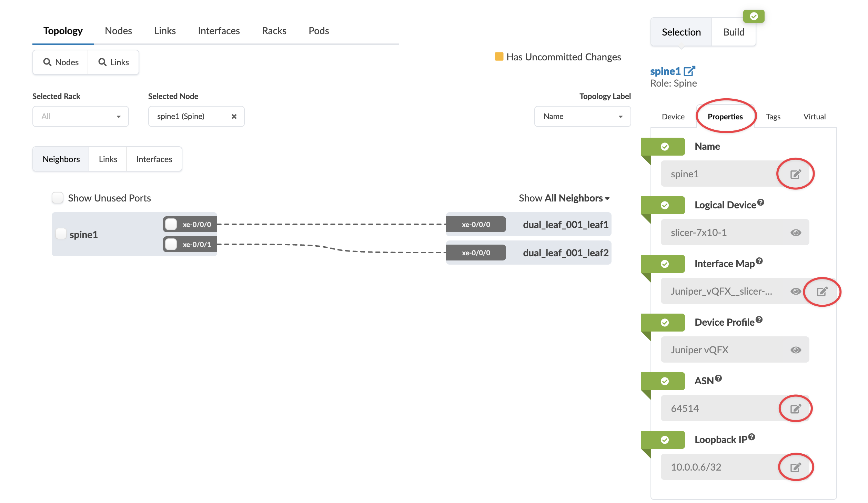Edit the ASN value 64514
Screen dimensions: 868x503
795,409
